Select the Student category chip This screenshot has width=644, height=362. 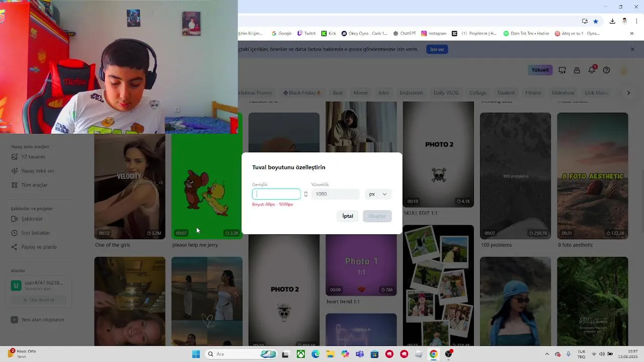point(506,93)
